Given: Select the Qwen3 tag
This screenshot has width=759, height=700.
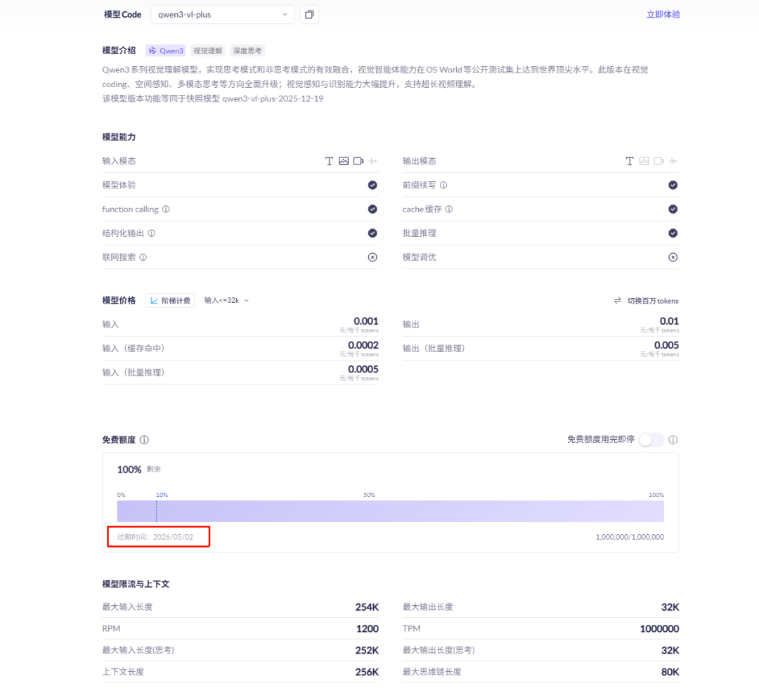Looking at the screenshot, I should [166, 51].
